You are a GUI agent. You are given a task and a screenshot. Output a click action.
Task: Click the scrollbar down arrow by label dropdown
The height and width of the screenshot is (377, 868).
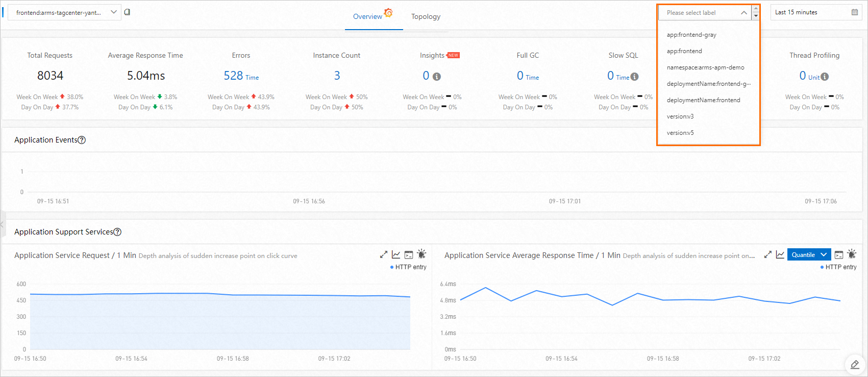[x=756, y=16]
